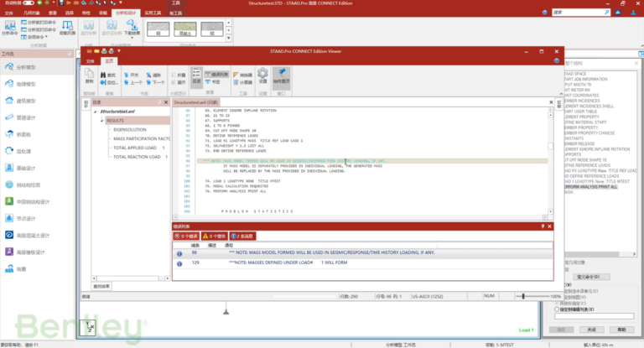
Task: Collapse the RESULTS tree node
Action: [101, 121]
